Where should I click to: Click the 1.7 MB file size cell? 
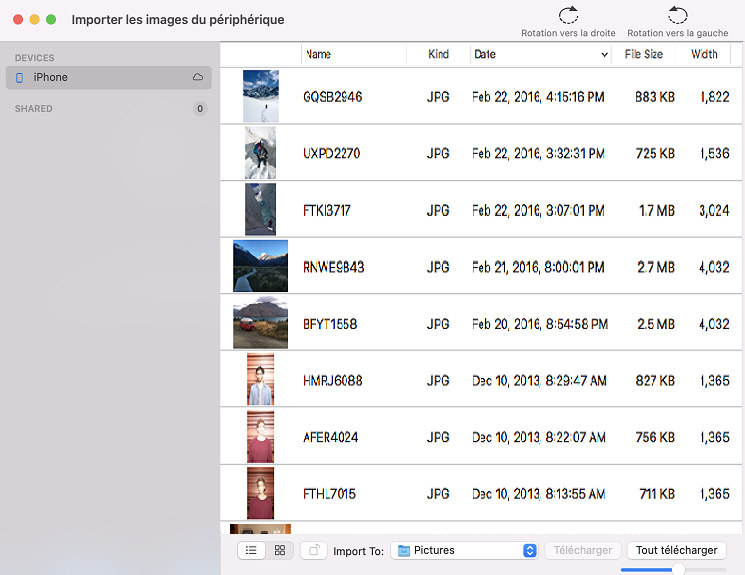(657, 211)
